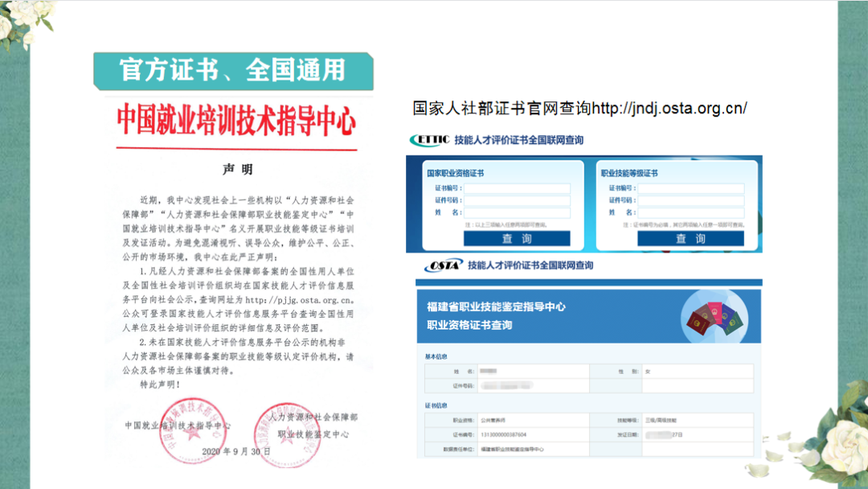Click the 福建省职业技能鉴定指导中心 header text
The image size is (868, 489).
point(496,307)
